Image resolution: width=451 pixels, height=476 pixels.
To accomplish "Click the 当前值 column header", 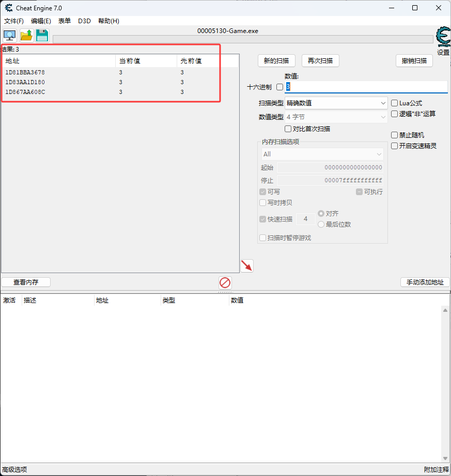I will coord(146,61).
